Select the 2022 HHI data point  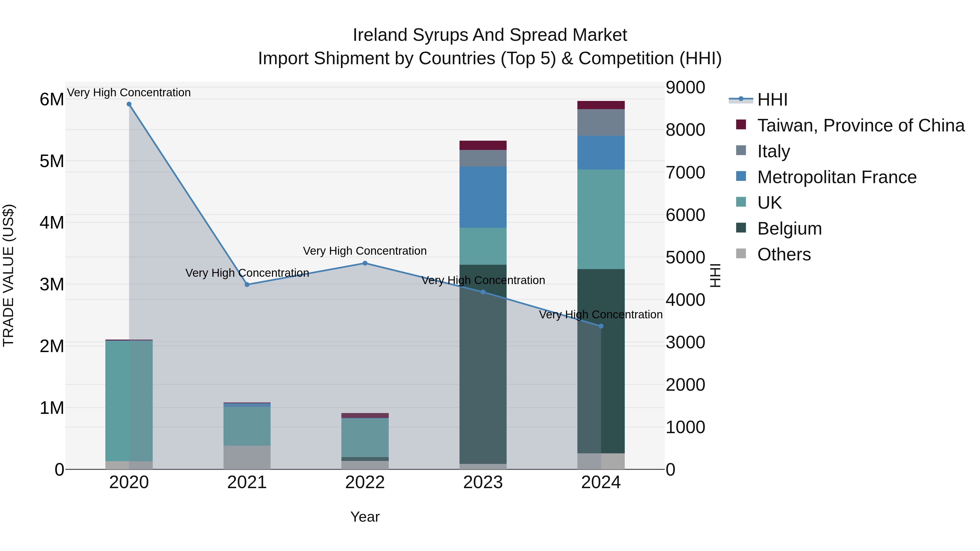(x=365, y=263)
